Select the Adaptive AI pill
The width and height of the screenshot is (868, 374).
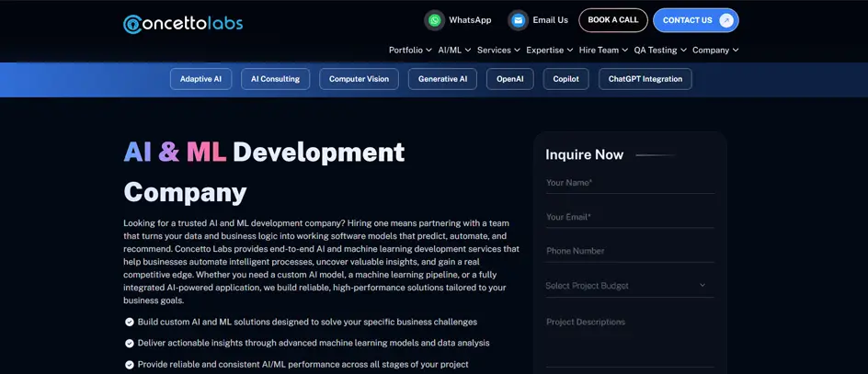[x=201, y=79]
